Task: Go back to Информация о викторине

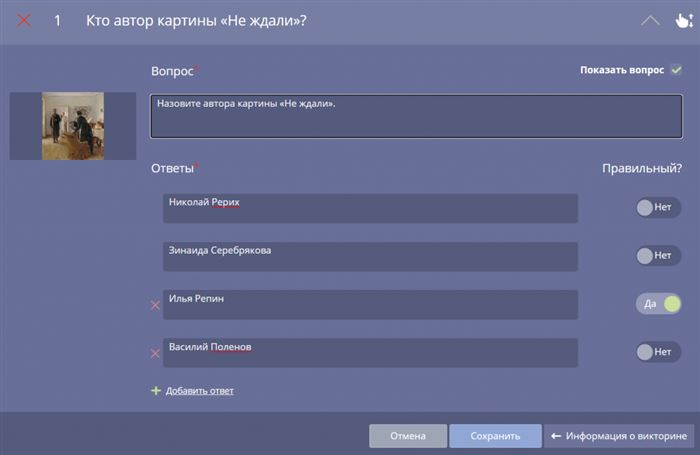Action: [619, 436]
